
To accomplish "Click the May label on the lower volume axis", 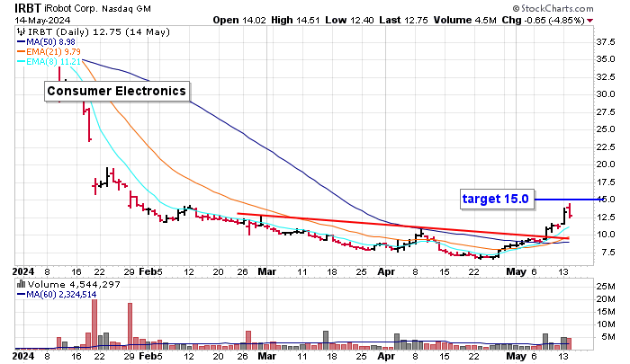I will click(x=517, y=356).
